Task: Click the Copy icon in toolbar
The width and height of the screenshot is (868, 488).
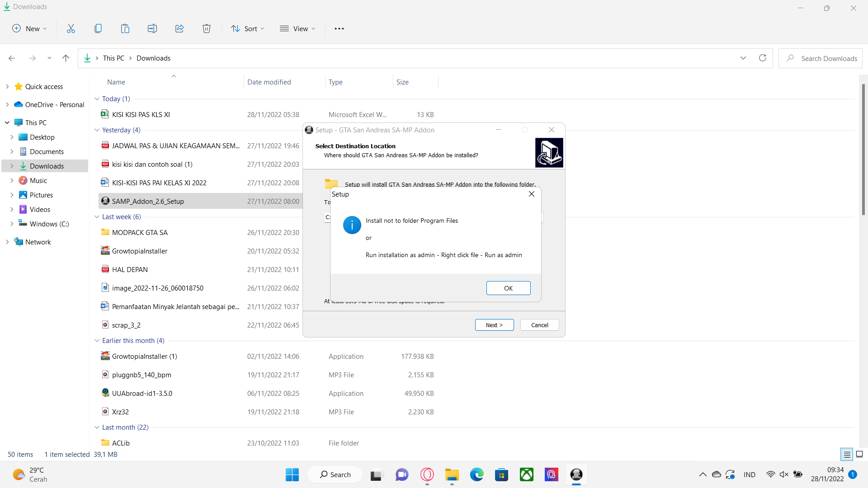Action: (x=98, y=28)
